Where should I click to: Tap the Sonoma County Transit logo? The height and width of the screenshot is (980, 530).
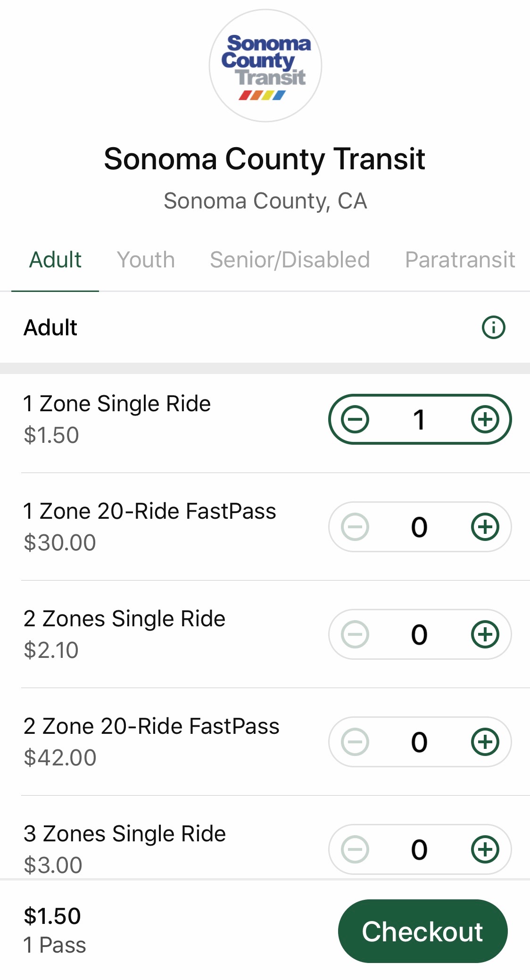tap(265, 66)
